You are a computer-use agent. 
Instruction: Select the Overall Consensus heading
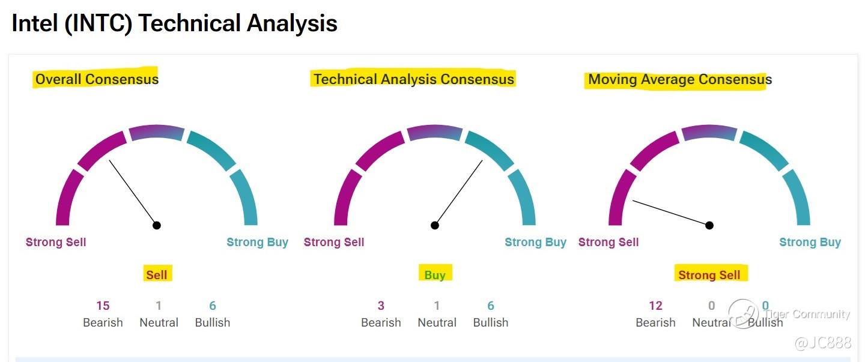(97, 79)
